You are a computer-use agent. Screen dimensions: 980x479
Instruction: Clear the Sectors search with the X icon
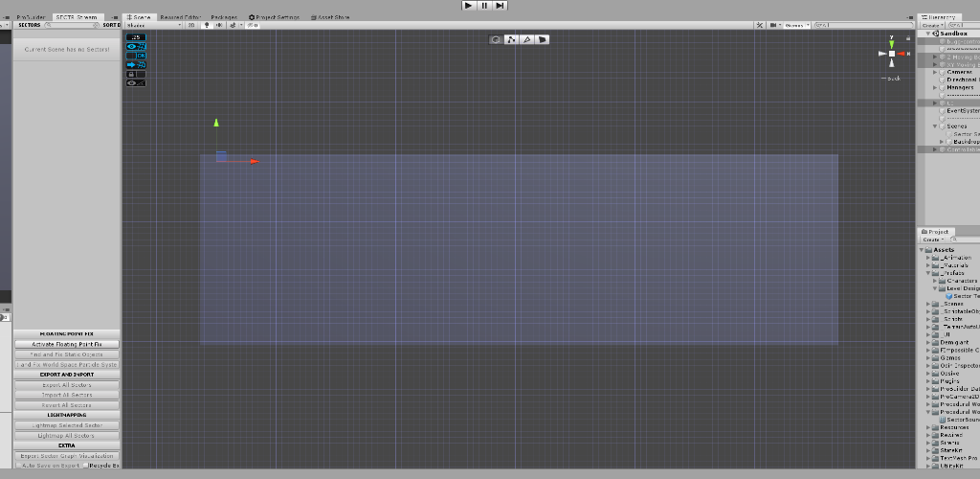coord(97,25)
